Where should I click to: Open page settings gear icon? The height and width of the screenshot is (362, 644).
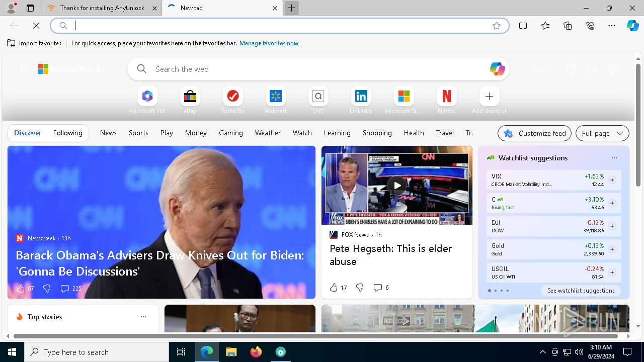[612, 69]
